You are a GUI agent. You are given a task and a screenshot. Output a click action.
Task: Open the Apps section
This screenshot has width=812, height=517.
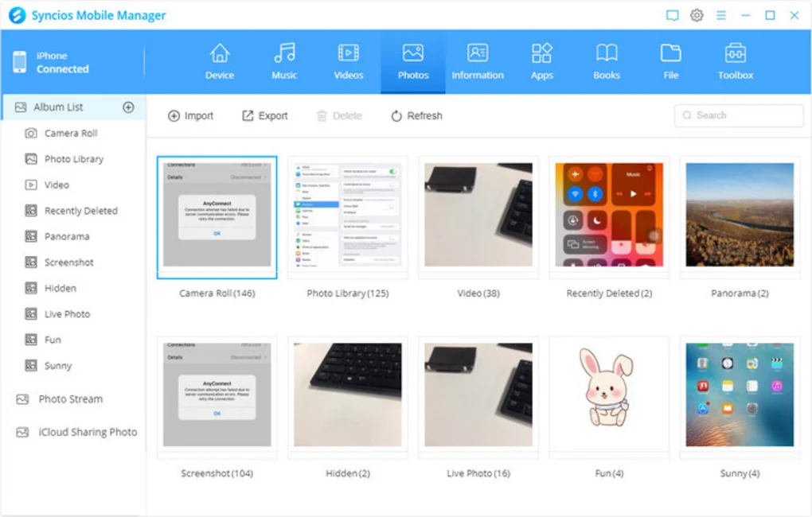pyautogui.click(x=542, y=62)
